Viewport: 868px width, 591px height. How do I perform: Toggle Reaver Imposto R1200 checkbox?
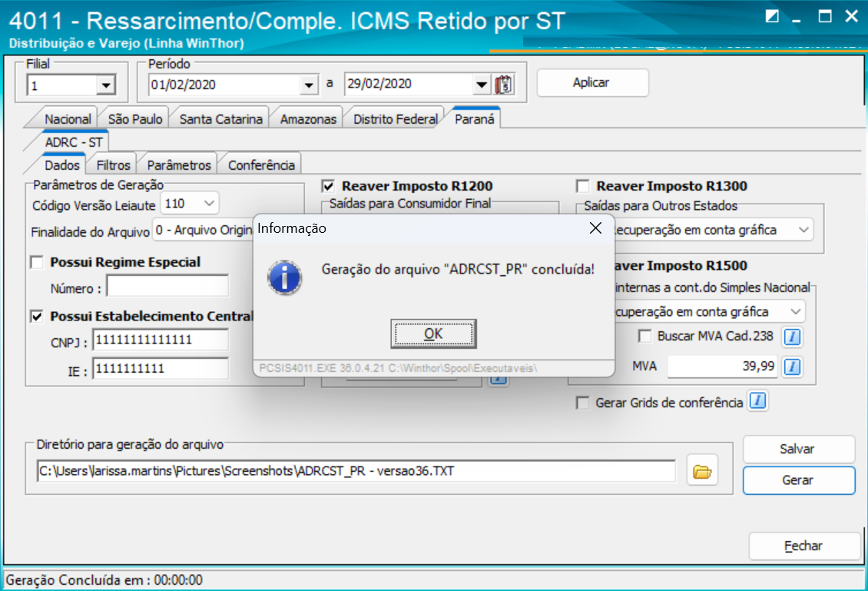[328, 186]
